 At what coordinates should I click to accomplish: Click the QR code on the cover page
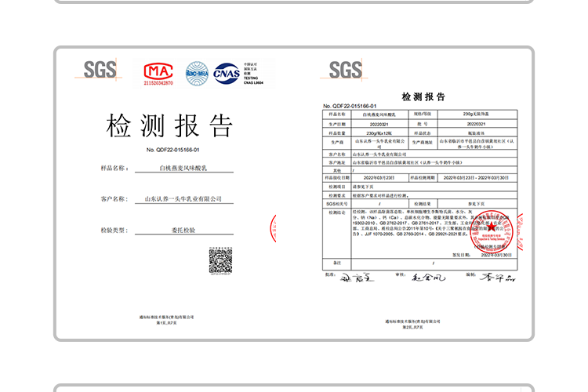(220, 260)
